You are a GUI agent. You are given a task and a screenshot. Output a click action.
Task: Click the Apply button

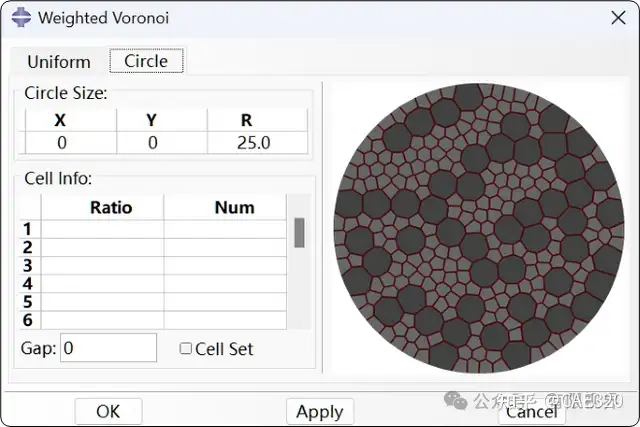coord(320,411)
